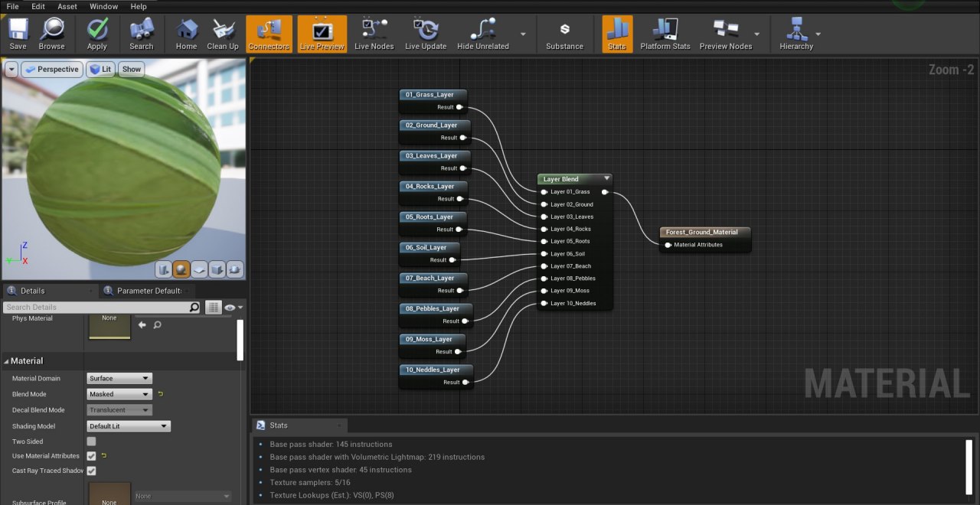Select the Stats panel tab
This screenshot has width=980, height=505.
pos(299,425)
